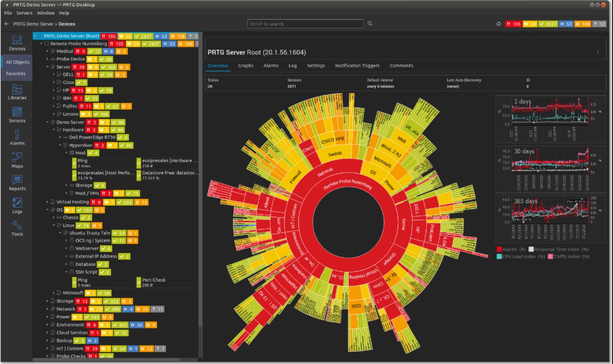
Task: Click the red Alarms legend swatch
Action: click(499, 249)
